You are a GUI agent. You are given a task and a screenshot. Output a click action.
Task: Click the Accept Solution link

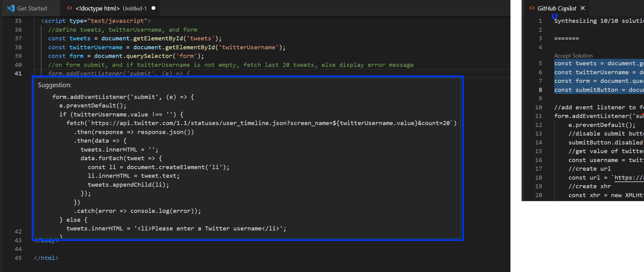pyautogui.click(x=573, y=56)
